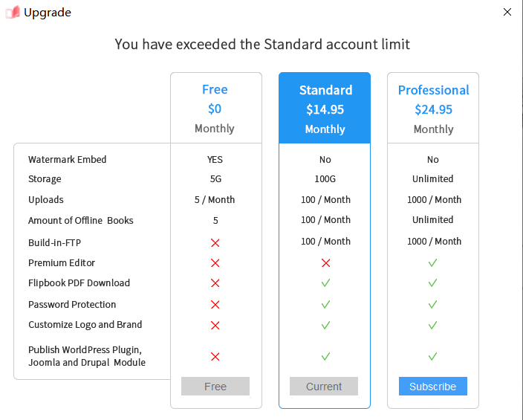
Task: Click the Subscribe button for Professional plan
Action: pyautogui.click(x=433, y=387)
